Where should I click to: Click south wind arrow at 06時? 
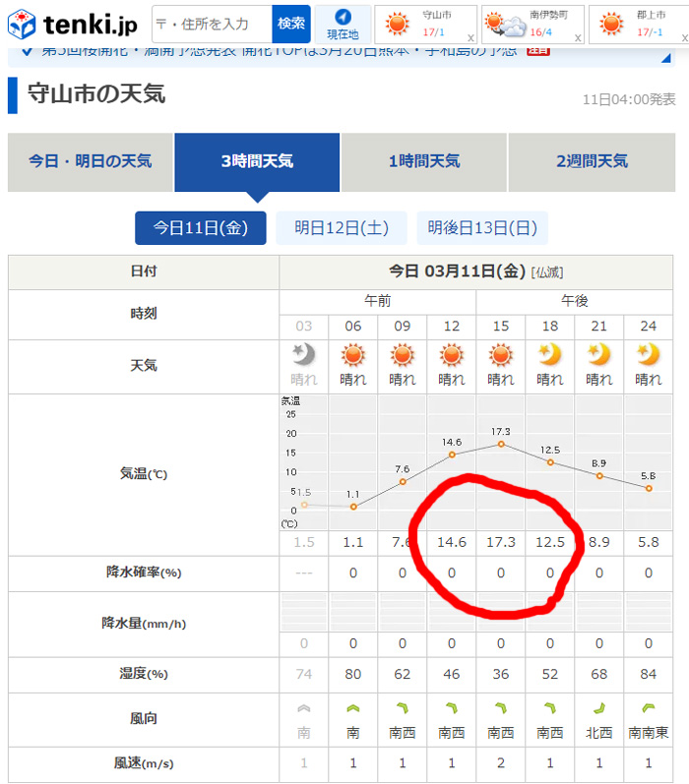(353, 708)
